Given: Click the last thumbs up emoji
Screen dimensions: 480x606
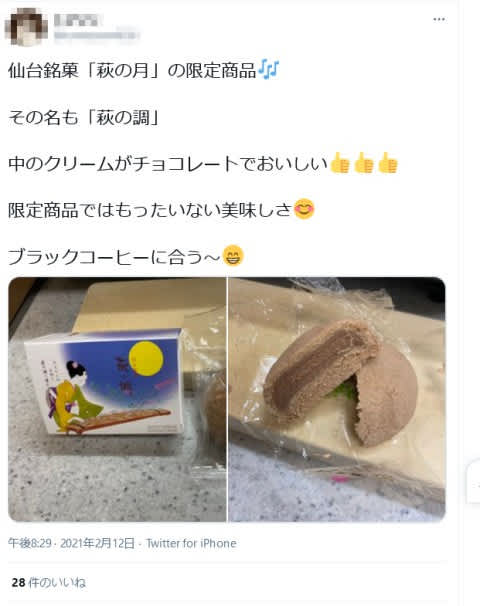Looking at the screenshot, I should pyautogui.click(x=388, y=163).
